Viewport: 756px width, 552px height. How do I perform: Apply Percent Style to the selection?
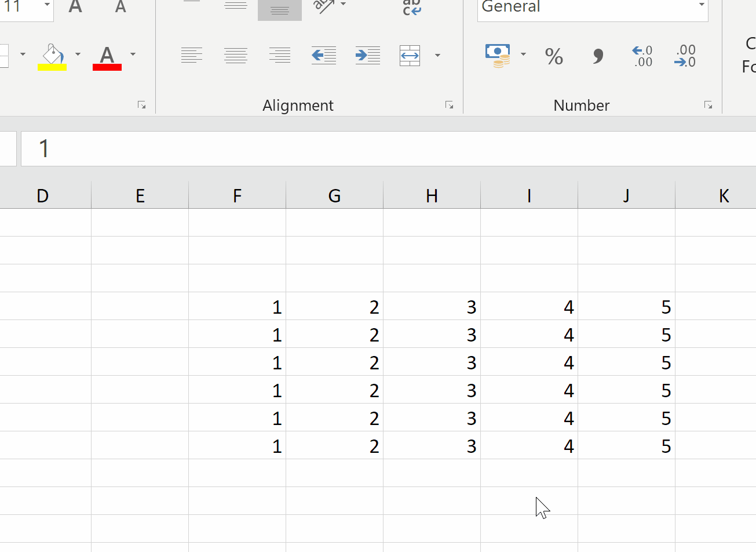554,55
